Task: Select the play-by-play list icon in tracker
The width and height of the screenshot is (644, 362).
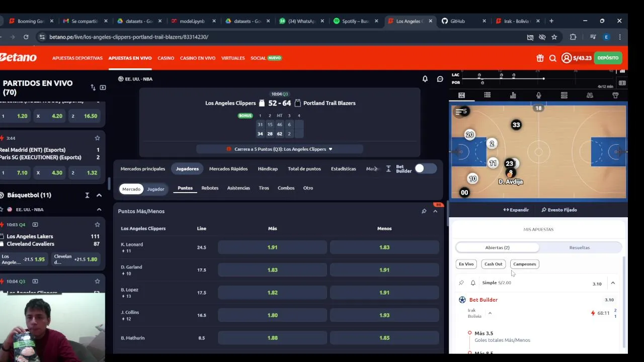Action: pos(487,95)
